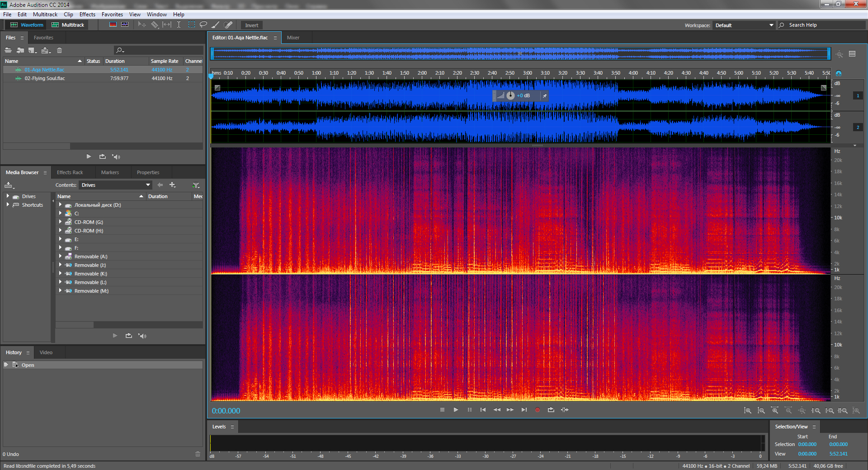Expand the Локальный диск (D:) drive

pyautogui.click(x=60, y=204)
